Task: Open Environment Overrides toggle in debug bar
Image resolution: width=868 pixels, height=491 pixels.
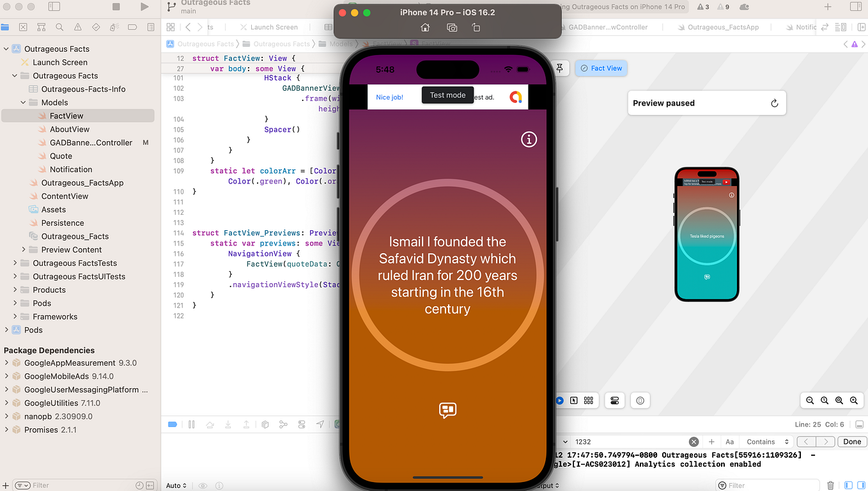Action: point(301,424)
